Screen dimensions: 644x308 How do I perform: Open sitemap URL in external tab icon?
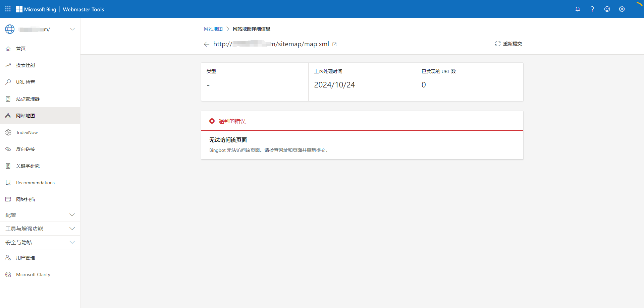[x=334, y=44]
